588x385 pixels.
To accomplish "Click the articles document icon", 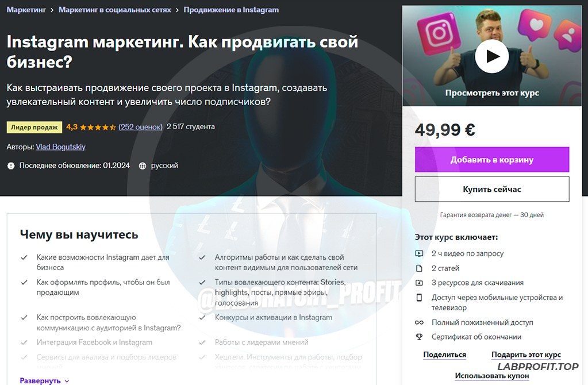I will coord(419,268).
